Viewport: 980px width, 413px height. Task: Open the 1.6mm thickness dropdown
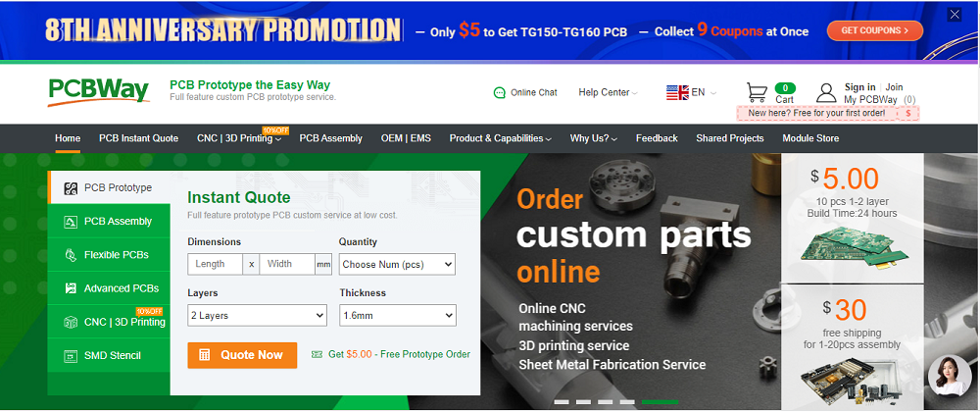(x=398, y=315)
